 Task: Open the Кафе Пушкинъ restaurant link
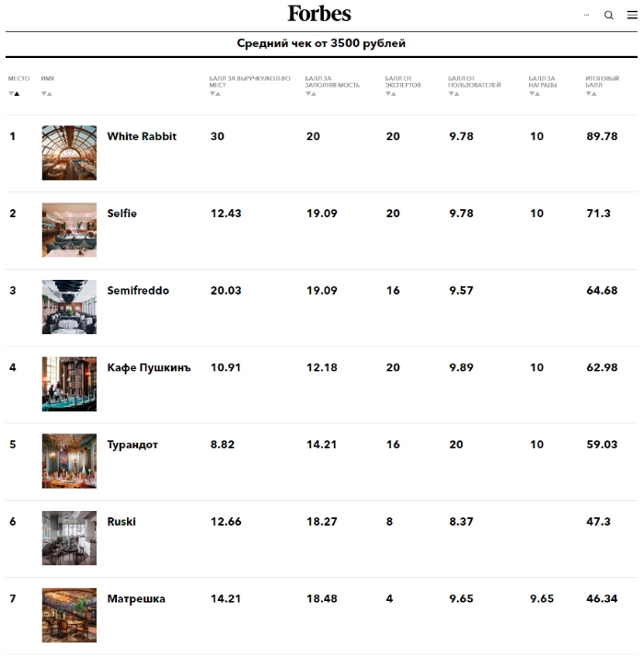tap(149, 368)
